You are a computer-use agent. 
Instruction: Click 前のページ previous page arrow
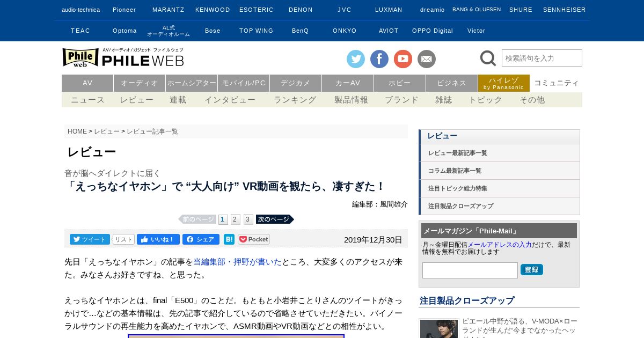coord(197,219)
